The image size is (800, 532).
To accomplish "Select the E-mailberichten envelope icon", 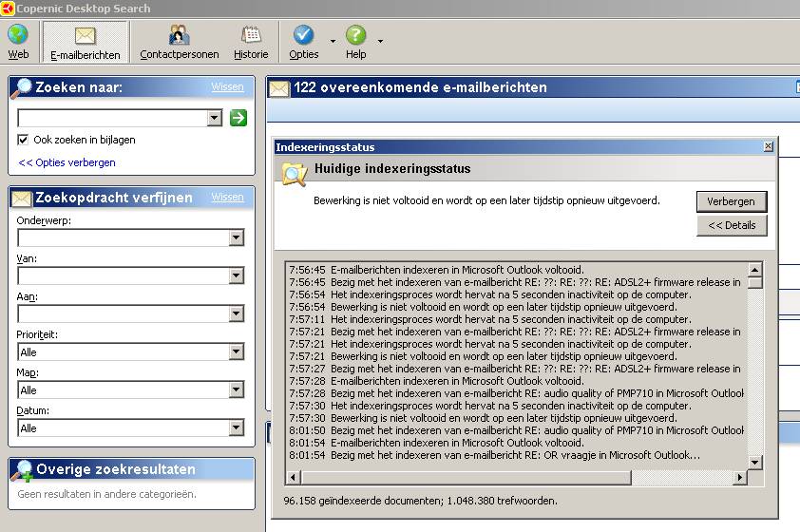I will pos(85,35).
